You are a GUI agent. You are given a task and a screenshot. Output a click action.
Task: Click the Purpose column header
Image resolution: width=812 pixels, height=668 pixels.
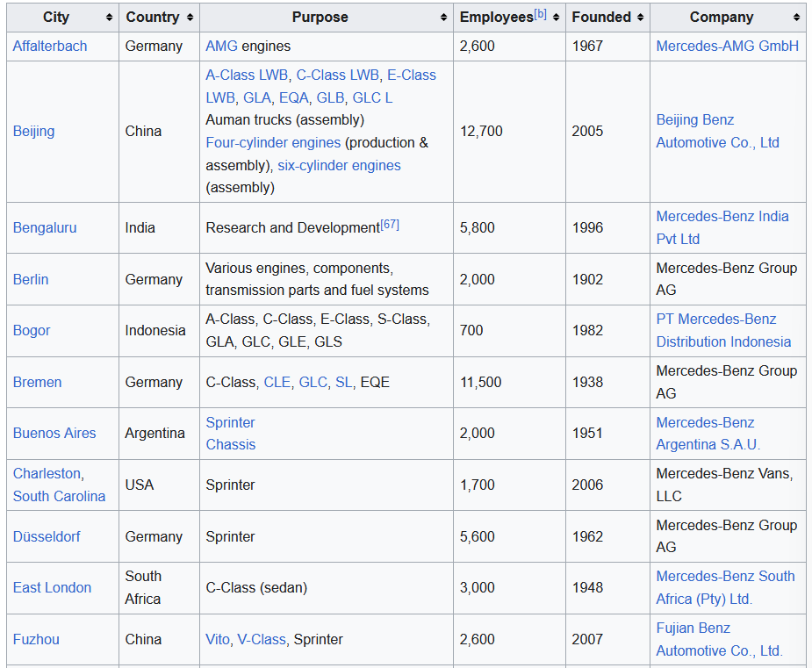click(327, 18)
